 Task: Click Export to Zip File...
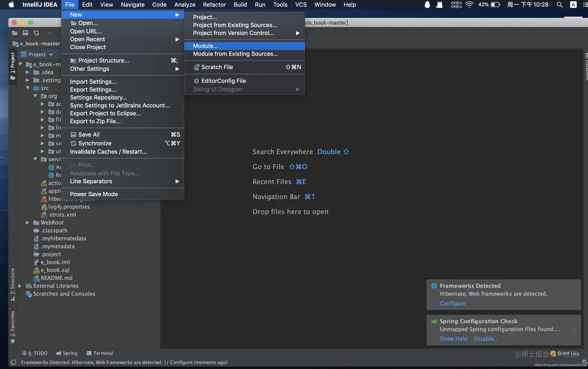click(123, 121)
